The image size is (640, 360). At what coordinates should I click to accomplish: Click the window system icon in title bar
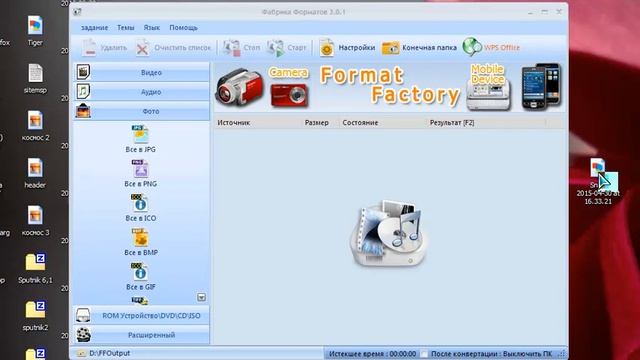pos(78,12)
